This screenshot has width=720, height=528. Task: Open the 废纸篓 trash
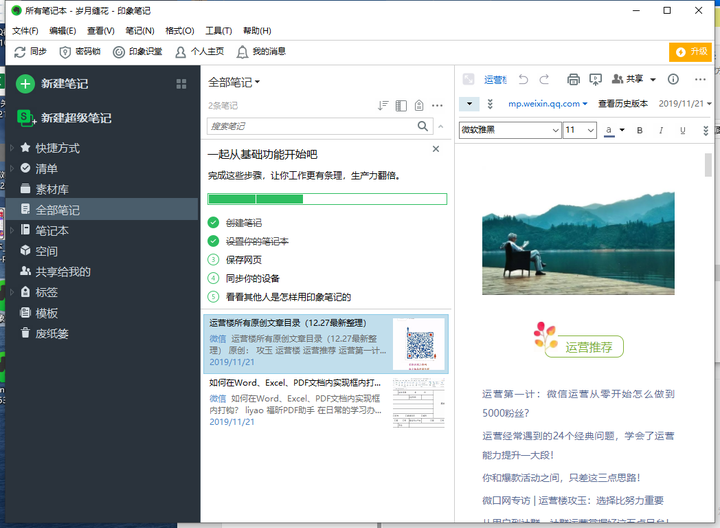(102, 334)
